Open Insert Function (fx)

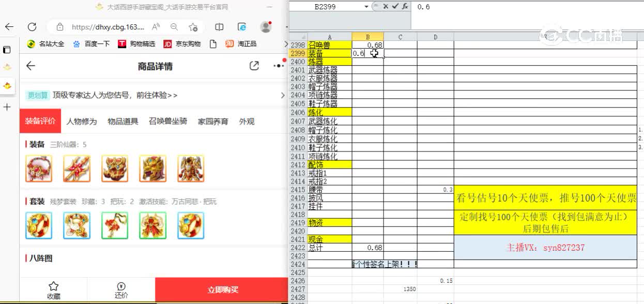pyautogui.click(x=405, y=7)
